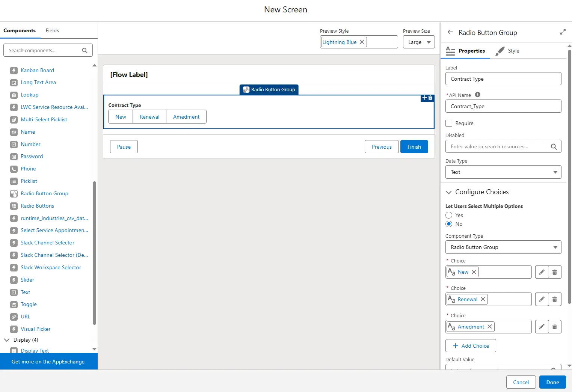Image resolution: width=572 pixels, height=392 pixels.
Task: Switch to the Components tab
Action: coord(20,30)
